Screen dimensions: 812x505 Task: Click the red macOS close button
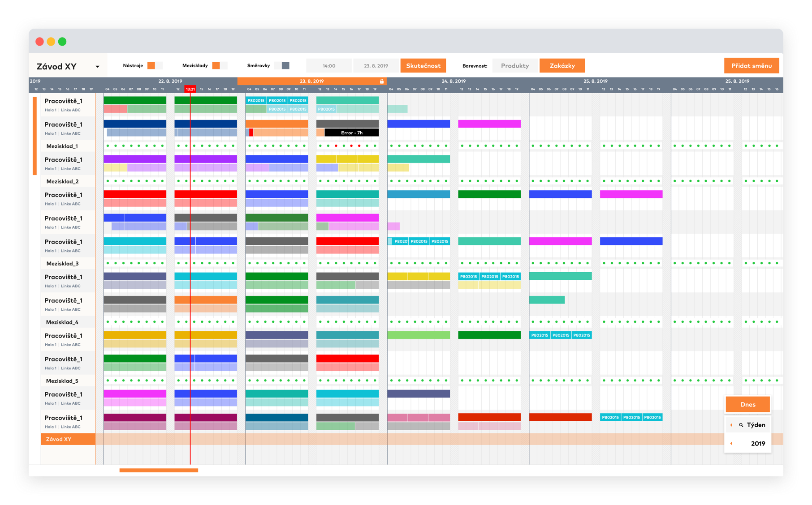pos(40,42)
